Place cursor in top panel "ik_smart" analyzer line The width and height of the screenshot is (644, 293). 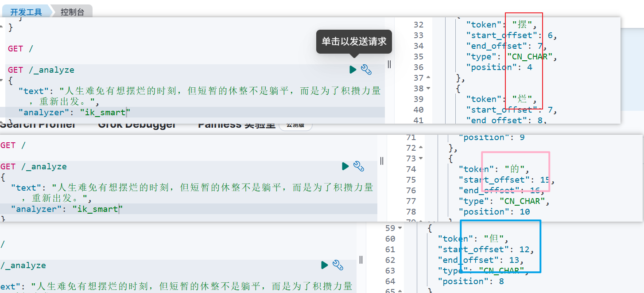point(74,112)
